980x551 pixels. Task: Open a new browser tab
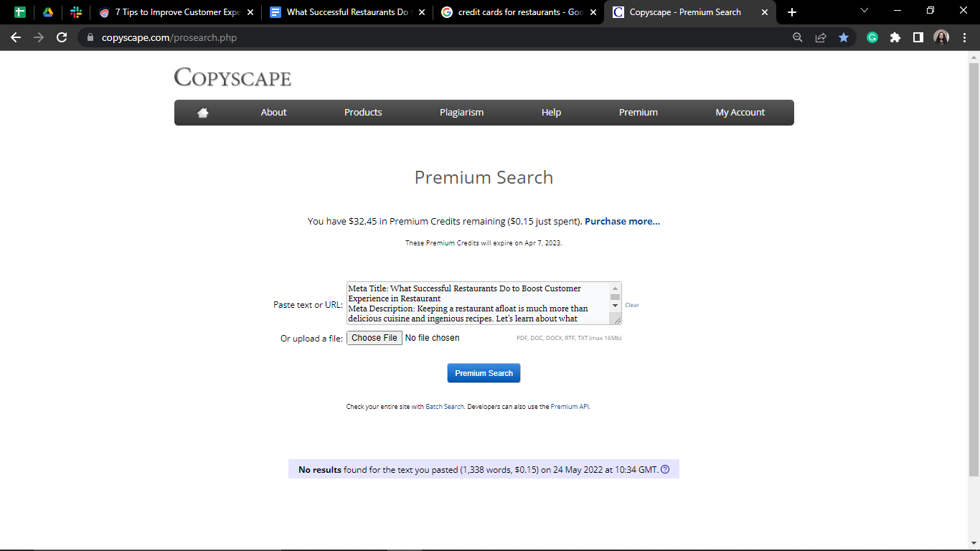[x=792, y=12]
